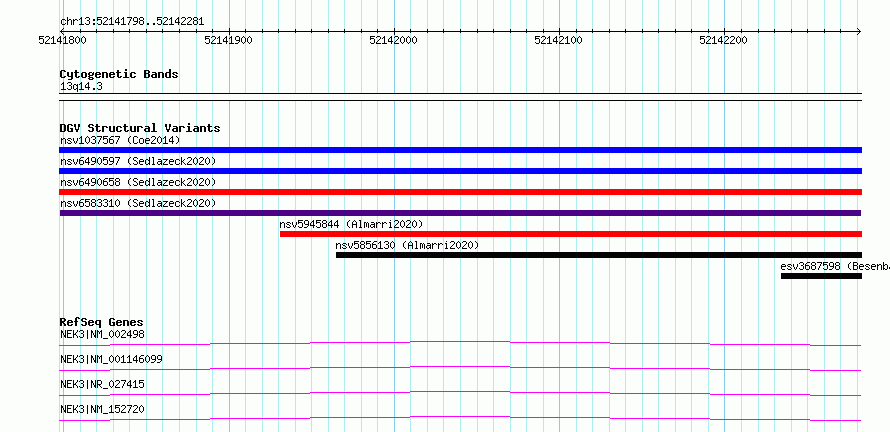Image resolution: width=890 pixels, height=432 pixels.
Task: Click the 52142100 ruler coordinate
Action: (559, 40)
